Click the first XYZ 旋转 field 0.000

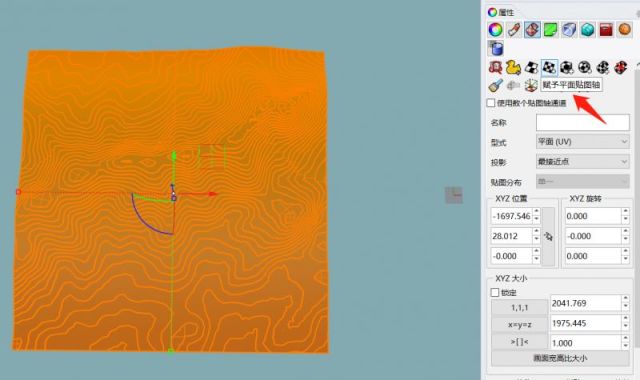[593, 216]
